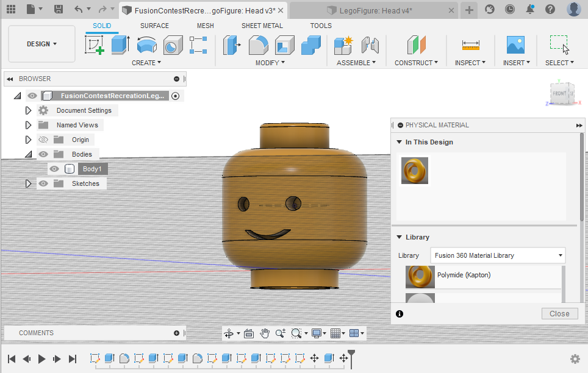Open the timeline settings gear
Image resolution: width=588 pixels, height=373 pixels.
point(575,359)
